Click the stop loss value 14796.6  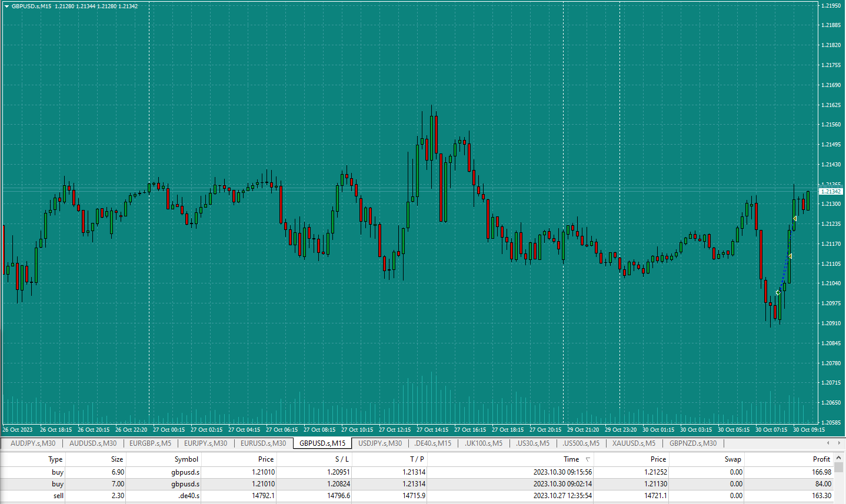(x=339, y=496)
